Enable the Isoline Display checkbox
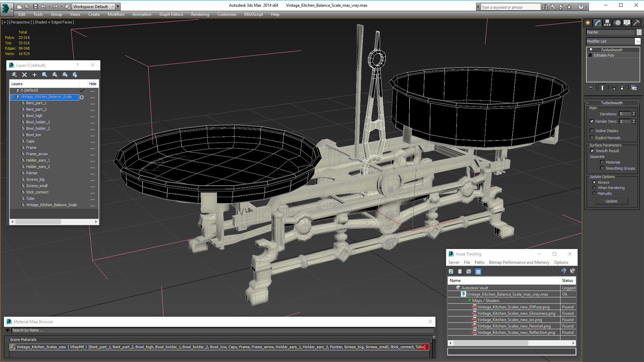The image size is (644, 362). [x=592, y=131]
